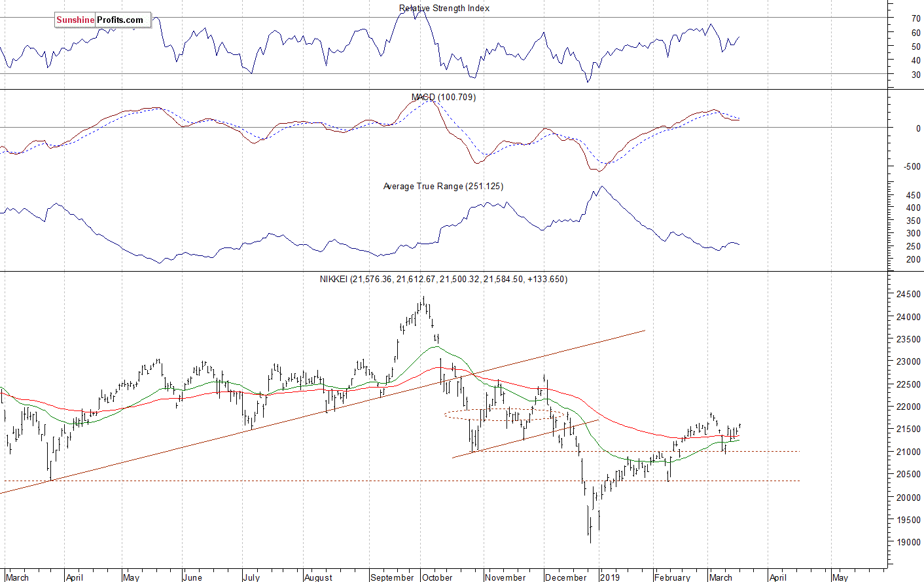Click the 19000 price axis value
The height and width of the screenshot is (582, 924).
pos(908,543)
